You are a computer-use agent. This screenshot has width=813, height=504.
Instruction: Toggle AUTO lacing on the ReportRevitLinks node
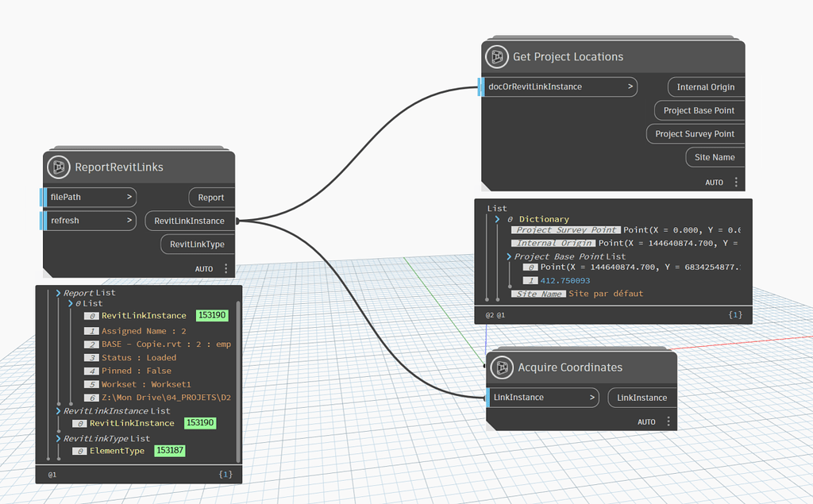click(x=203, y=269)
